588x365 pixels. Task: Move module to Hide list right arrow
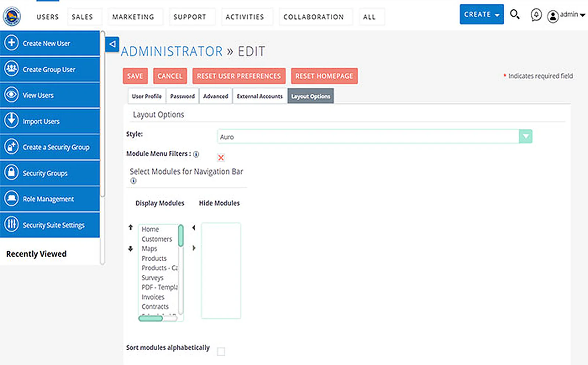[x=194, y=248]
